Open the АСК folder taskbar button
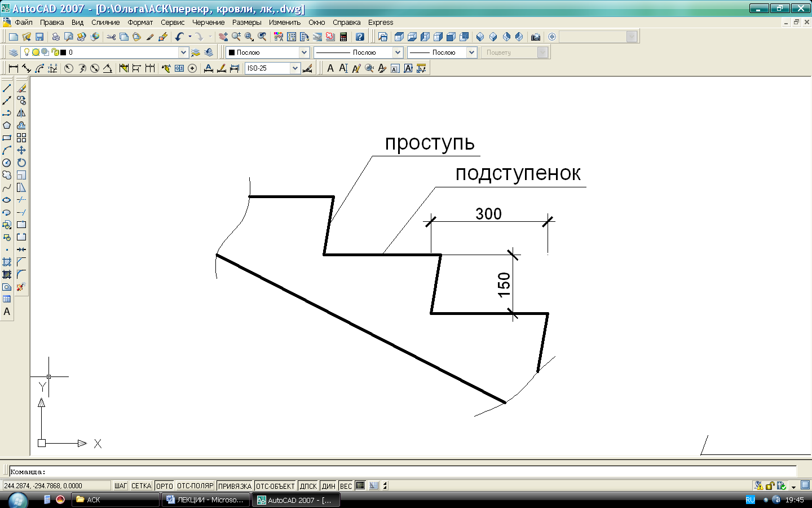Image resolution: width=812 pixels, height=508 pixels. tap(115, 500)
